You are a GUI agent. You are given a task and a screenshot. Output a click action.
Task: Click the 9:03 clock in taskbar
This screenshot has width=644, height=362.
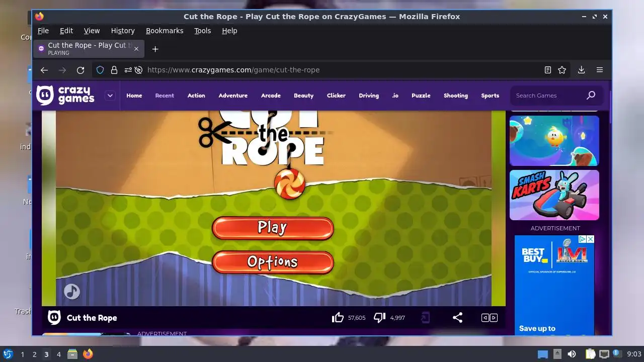pyautogui.click(x=634, y=354)
